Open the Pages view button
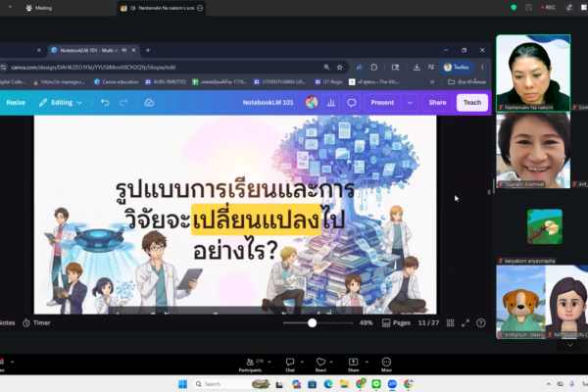 click(x=396, y=323)
